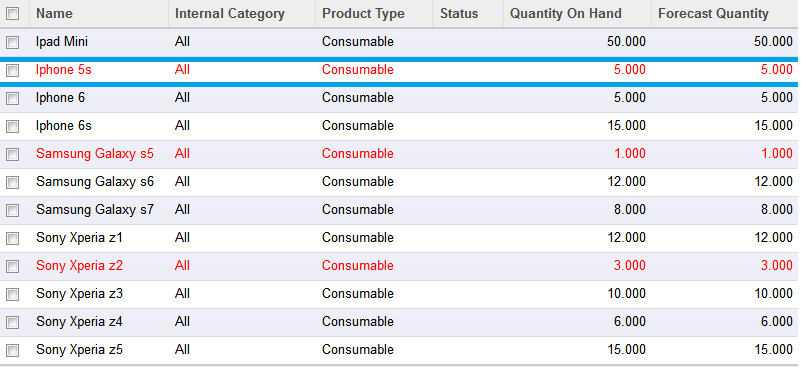Image resolution: width=806 pixels, height=370 pixels.
Task: Select the Iphone 5s row checkbox
Action: 12,70
